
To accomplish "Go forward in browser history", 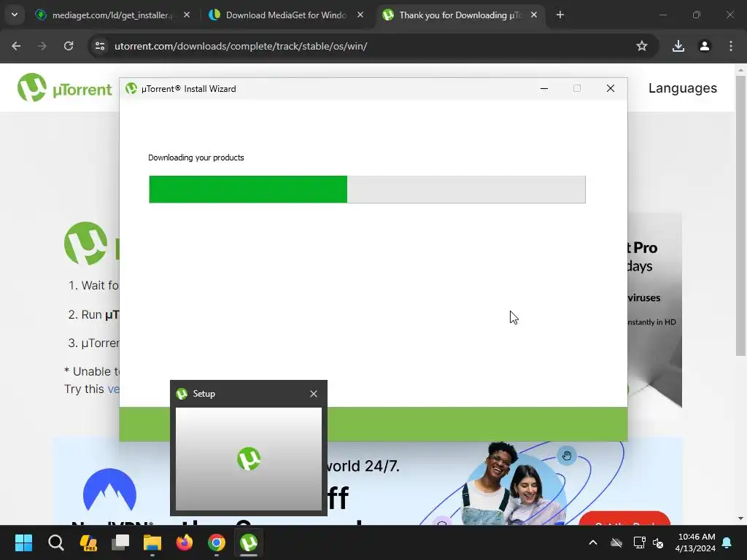I will [x=42, y=46].
